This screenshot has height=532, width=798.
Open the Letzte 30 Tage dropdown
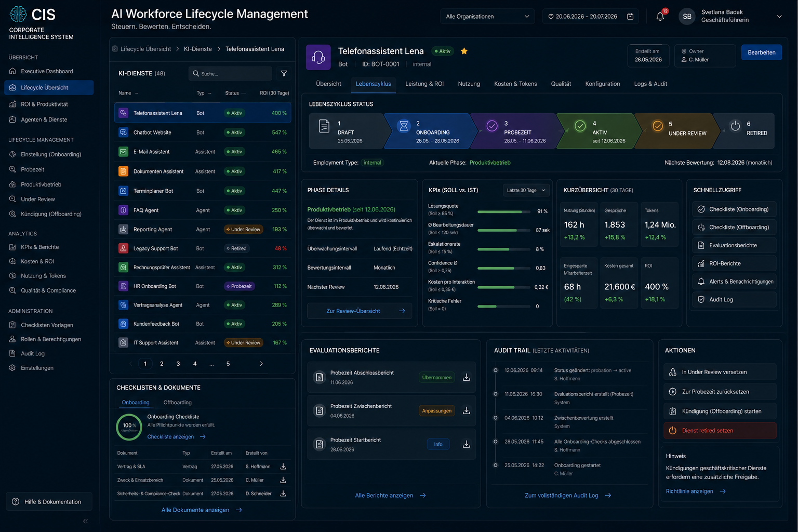coord(526,190)
